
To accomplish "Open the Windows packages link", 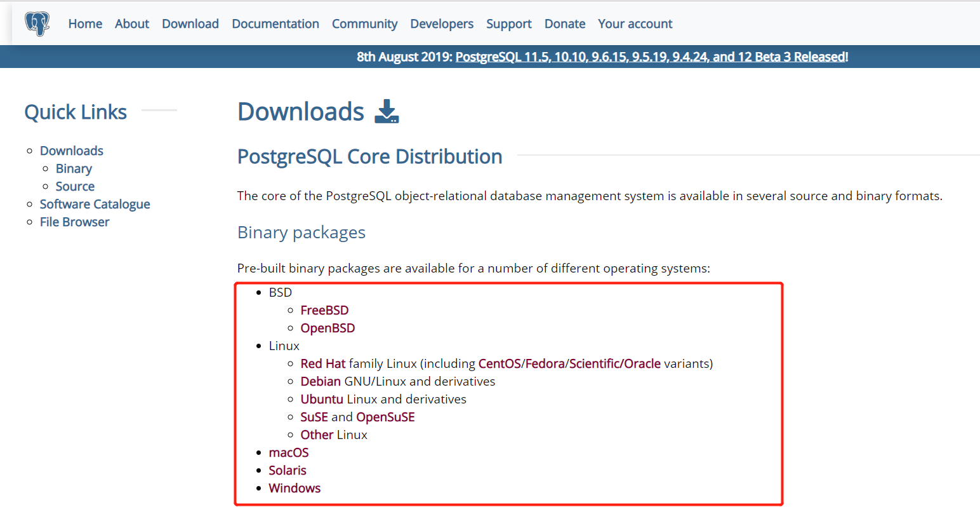I will tap(295, 488).
